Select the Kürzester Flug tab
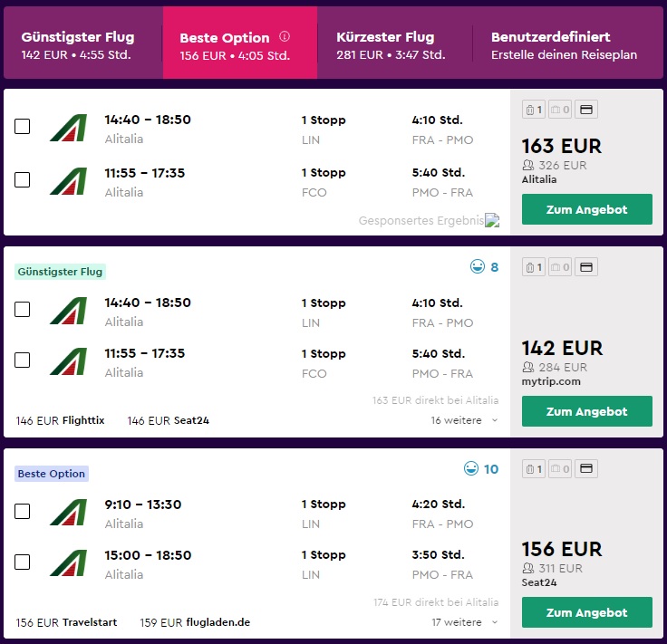Image resolution: width=667 pixels, height=644 pixels. 391,45
